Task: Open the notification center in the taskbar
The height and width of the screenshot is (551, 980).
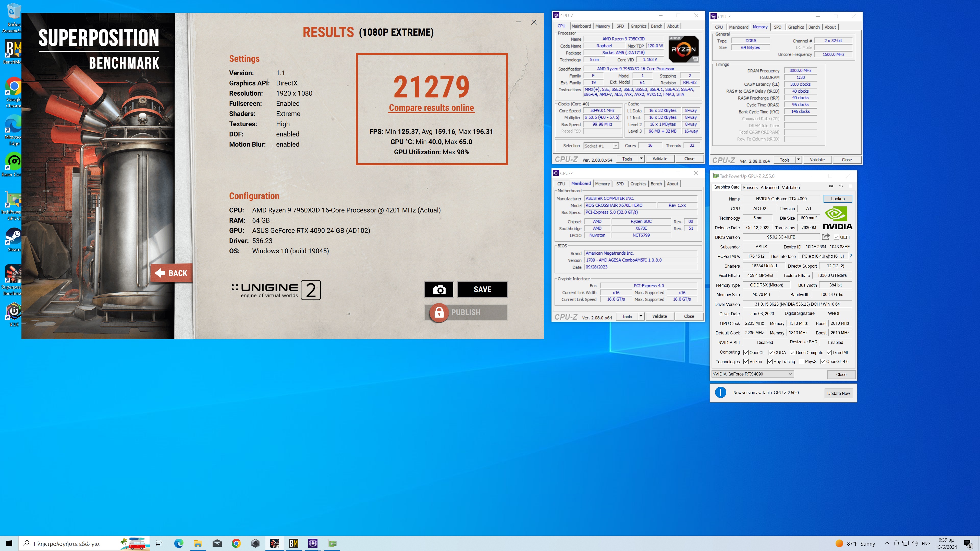Action: pos(968,544)
